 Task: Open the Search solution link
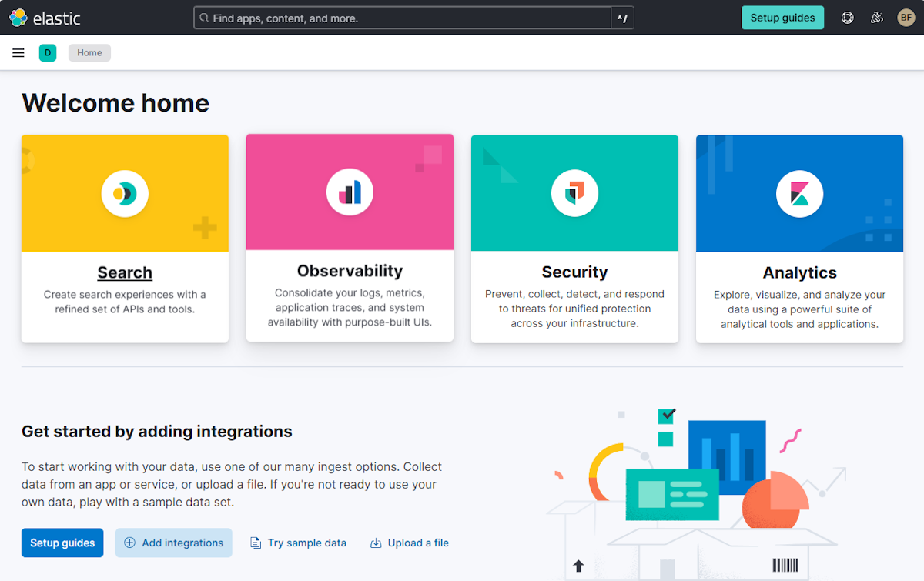point(125,272)
